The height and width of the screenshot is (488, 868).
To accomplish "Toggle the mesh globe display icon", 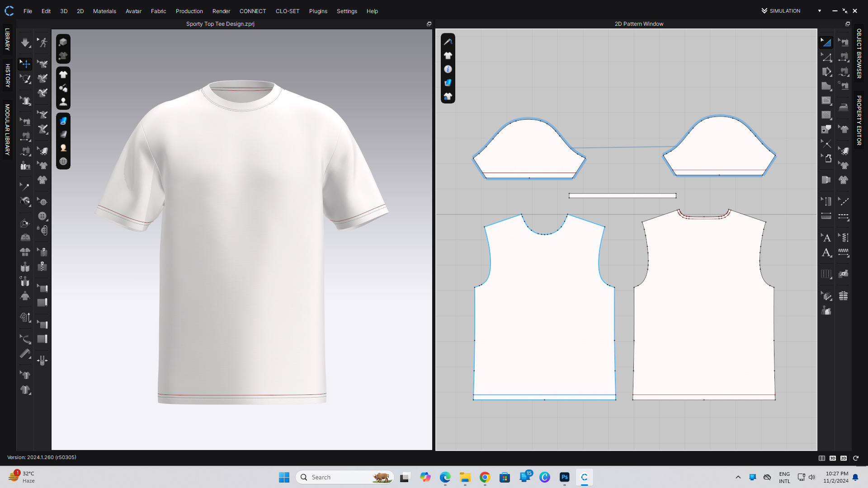I will coord(63,161).
